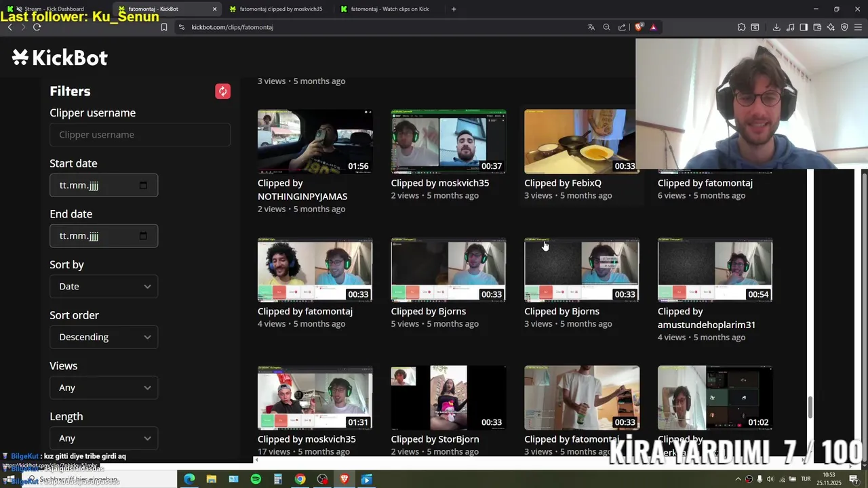Open the browser extensions puzzle icon
Image resolution: width=868 pixels, height=488 pixels.
pos(741,27)
